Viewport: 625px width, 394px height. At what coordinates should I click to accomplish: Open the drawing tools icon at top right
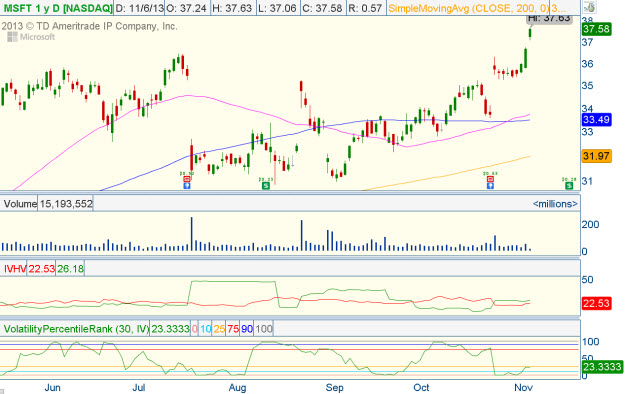pyautogui.click(x=590, y=7)
